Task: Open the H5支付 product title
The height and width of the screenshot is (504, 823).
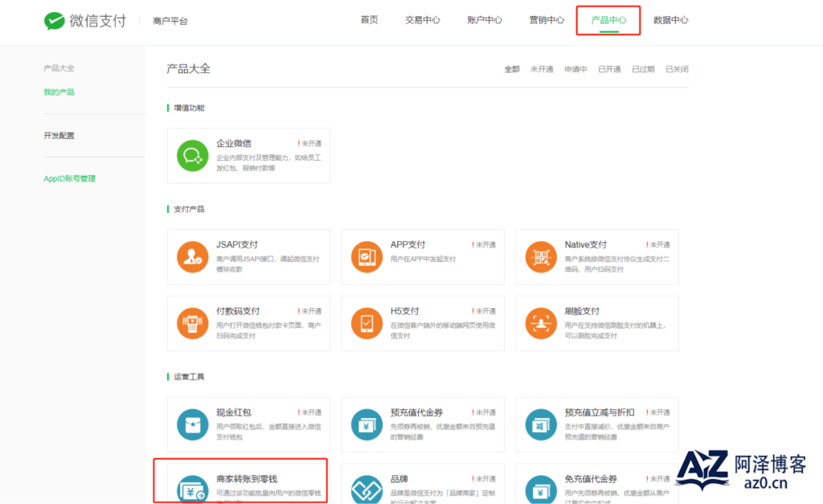Action: (405, 311)
